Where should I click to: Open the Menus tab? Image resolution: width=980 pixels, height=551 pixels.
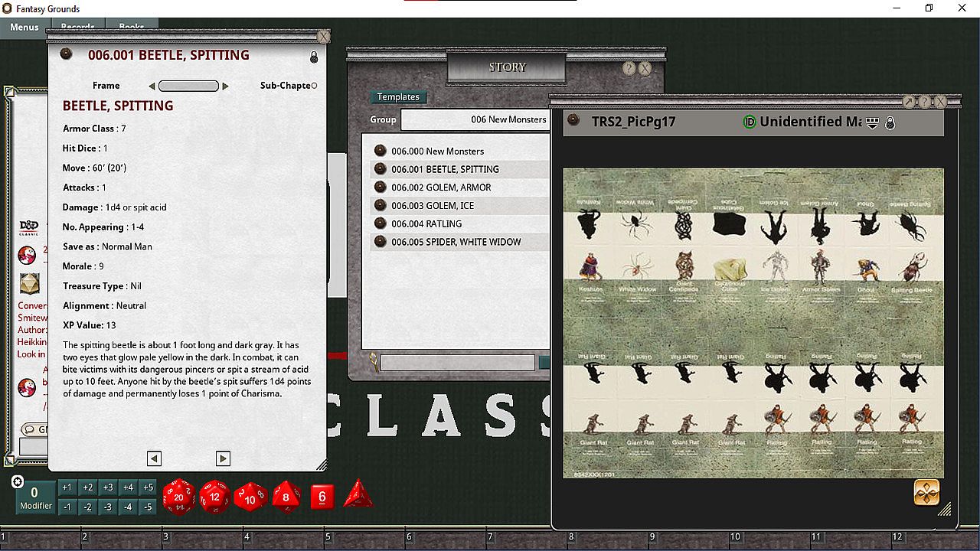tap(24, 28)
